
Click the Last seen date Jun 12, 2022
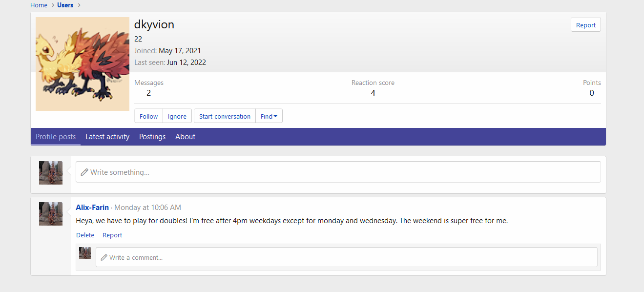(186, 63)
